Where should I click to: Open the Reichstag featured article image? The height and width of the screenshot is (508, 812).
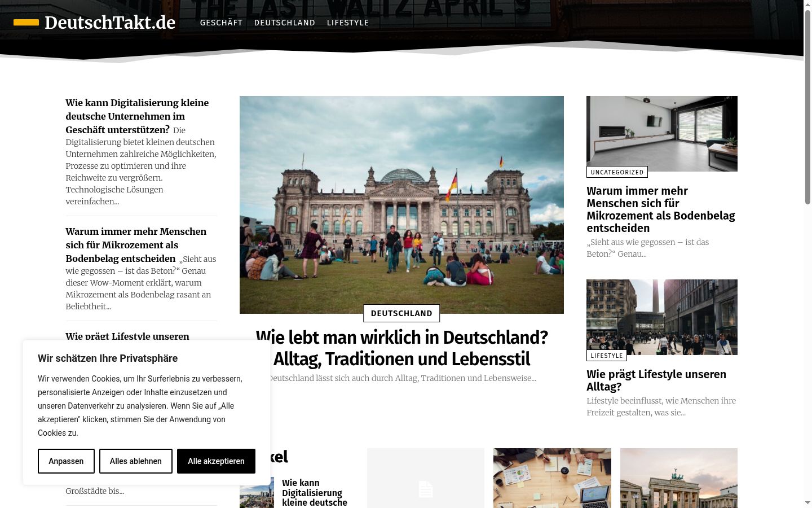(x=401, y=204)
